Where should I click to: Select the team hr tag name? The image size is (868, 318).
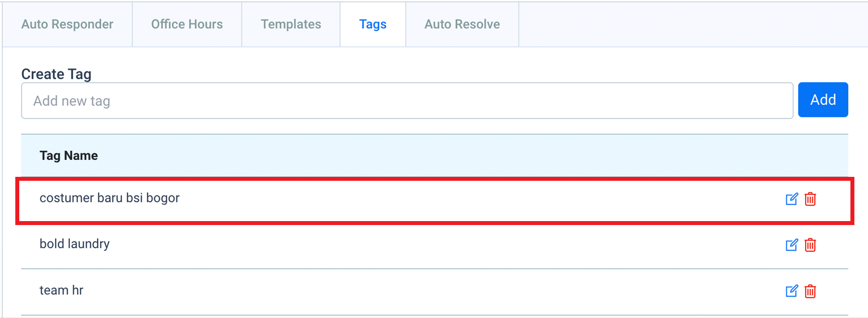click(61, 290)
